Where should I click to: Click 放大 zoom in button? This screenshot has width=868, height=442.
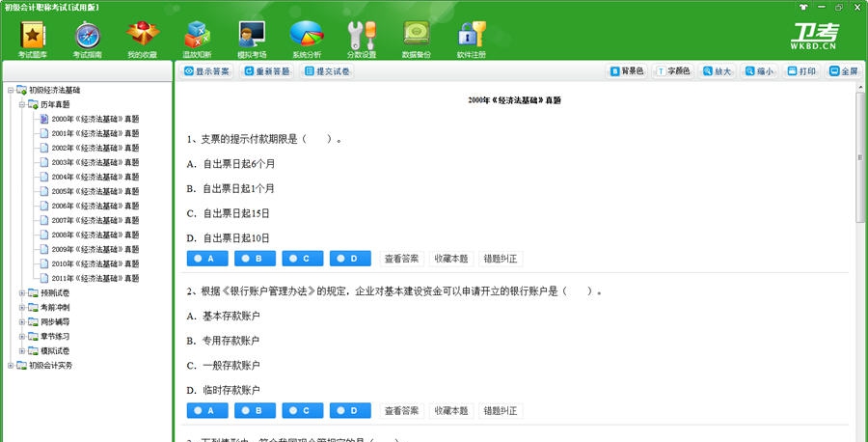tap(717, 71)
